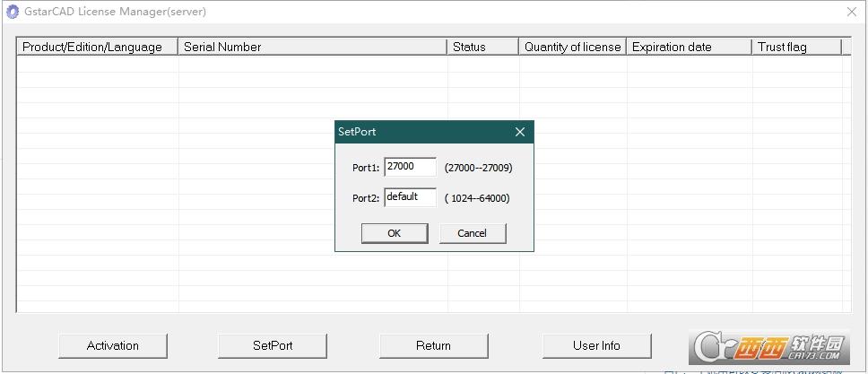Click the Port2 range hint ( 1024--64000)
Viewport: 868px width, 374px height.
pyautogui.click(x=477, y=198)
